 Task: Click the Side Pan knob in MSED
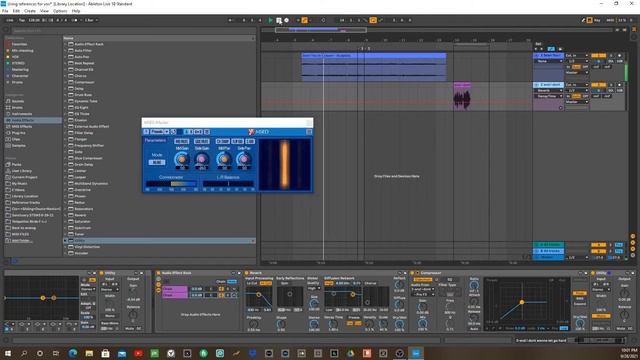pos(244,159)
